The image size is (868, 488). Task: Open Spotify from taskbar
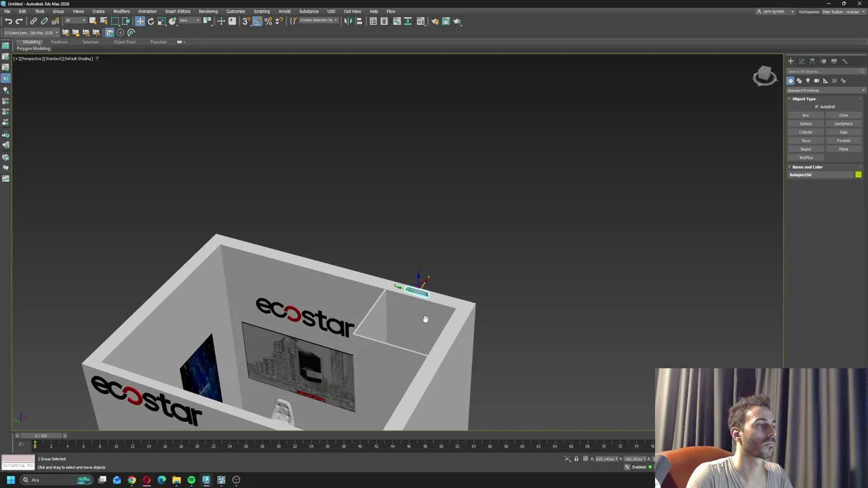point(191,480)
